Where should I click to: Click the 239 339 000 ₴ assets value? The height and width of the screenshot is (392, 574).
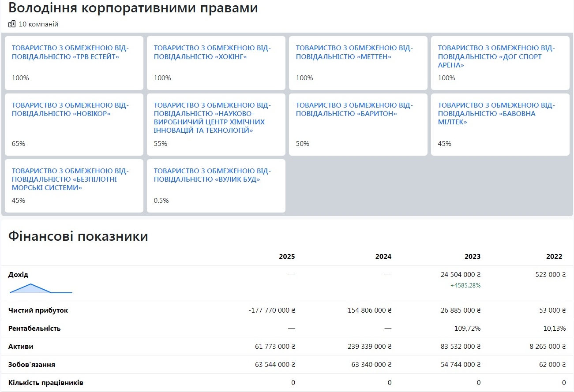tap(370, 346)
